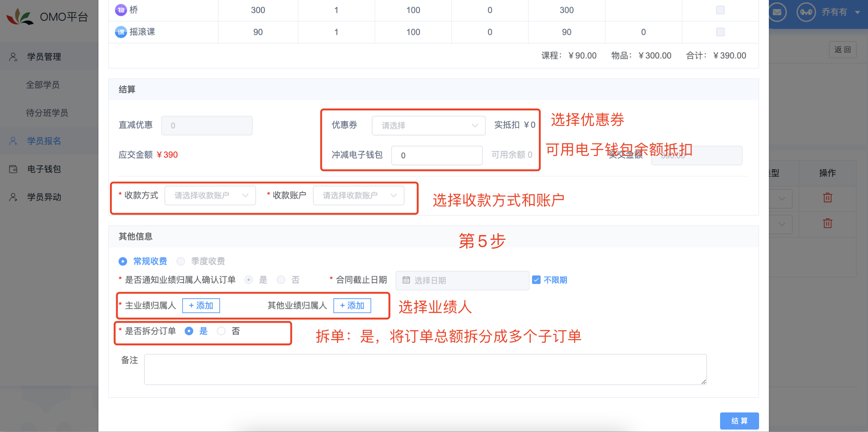Open the first type dropdown in background table
This screenshot has height=432, width=868.
[782, 199]
